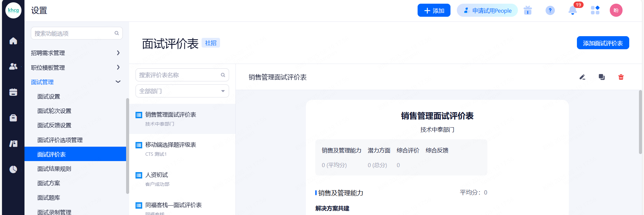Open the 全部部门 department dropdown

182,91
